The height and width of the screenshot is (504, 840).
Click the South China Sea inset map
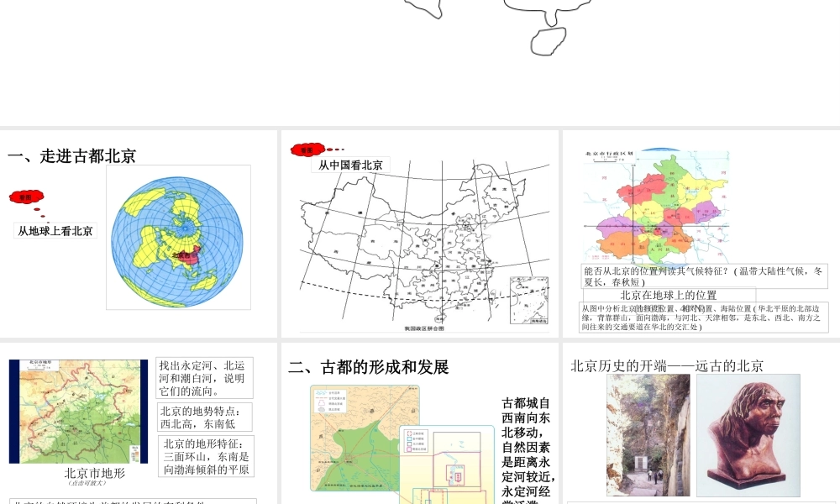tap(529, 301)
